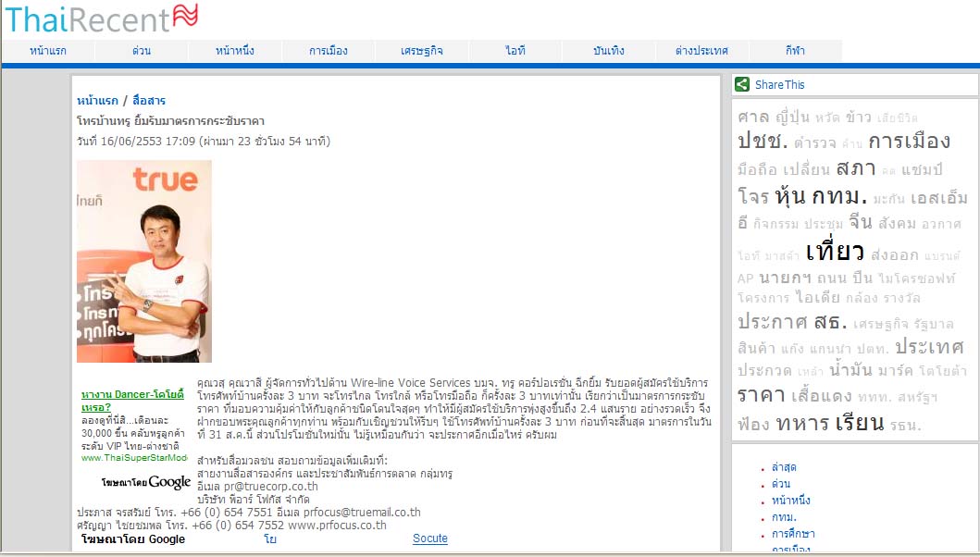Select the ไมโครซอฟท์ tag in the tag cloud
Screen dimensions: 980x557
916,278
